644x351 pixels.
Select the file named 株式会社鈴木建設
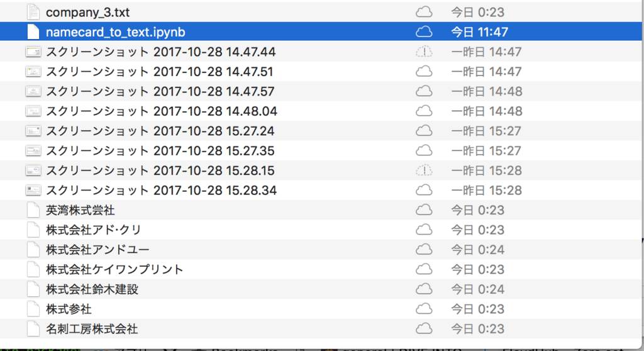pos(92,289)
